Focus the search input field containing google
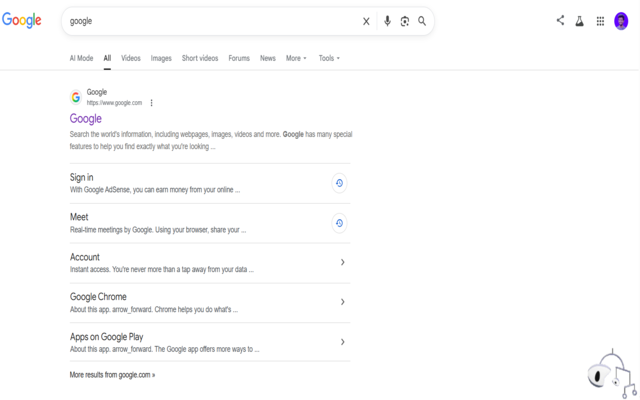 [212, 21]
